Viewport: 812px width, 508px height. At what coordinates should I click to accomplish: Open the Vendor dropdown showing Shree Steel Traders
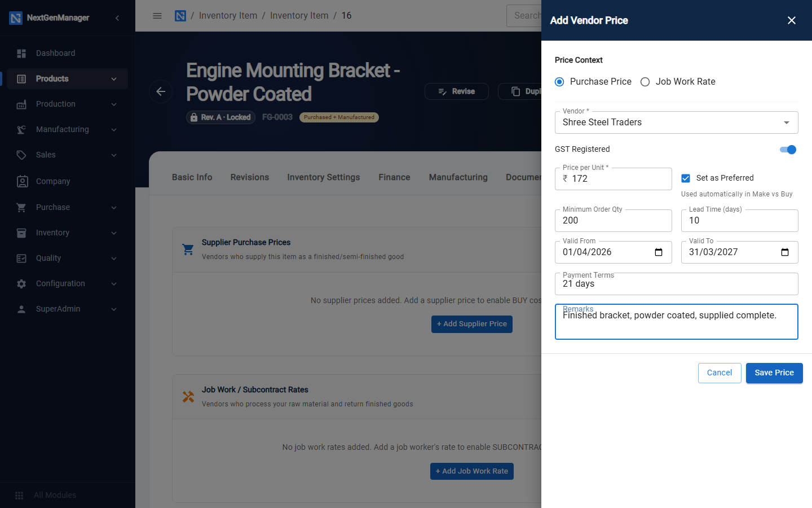coord(677,122)
